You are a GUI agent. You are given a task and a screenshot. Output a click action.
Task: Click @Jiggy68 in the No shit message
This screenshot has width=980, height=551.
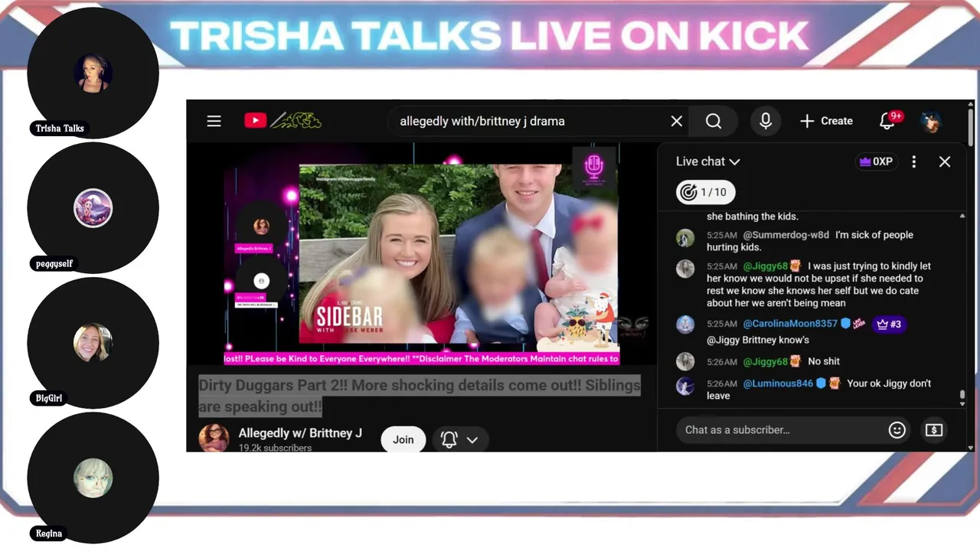[766, 361]
